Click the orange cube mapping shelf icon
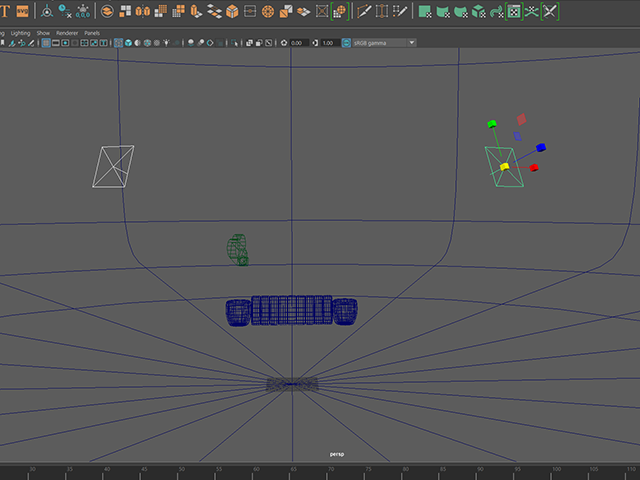 232,11
